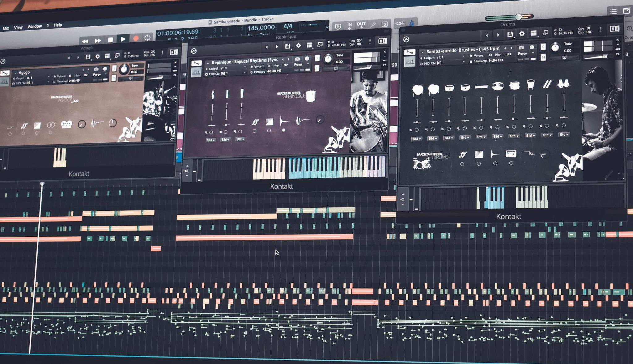633x364 pixels.
Task: Click the info icon in Drums instrument header
Action: coord(532,47)
